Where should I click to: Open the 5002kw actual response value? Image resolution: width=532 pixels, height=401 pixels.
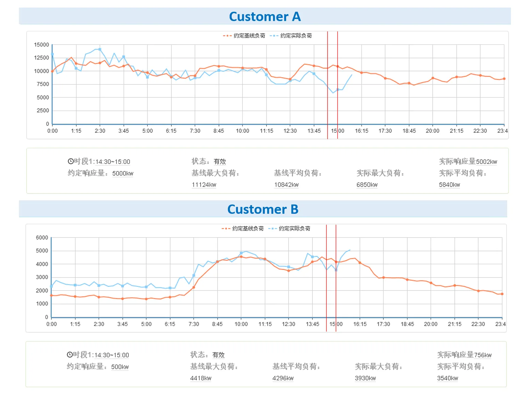pos(486,162)
